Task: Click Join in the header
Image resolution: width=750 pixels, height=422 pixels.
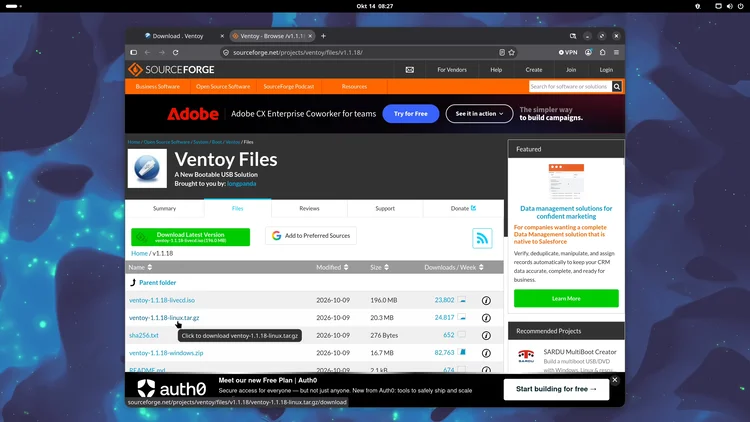Action: click(571, 70)
